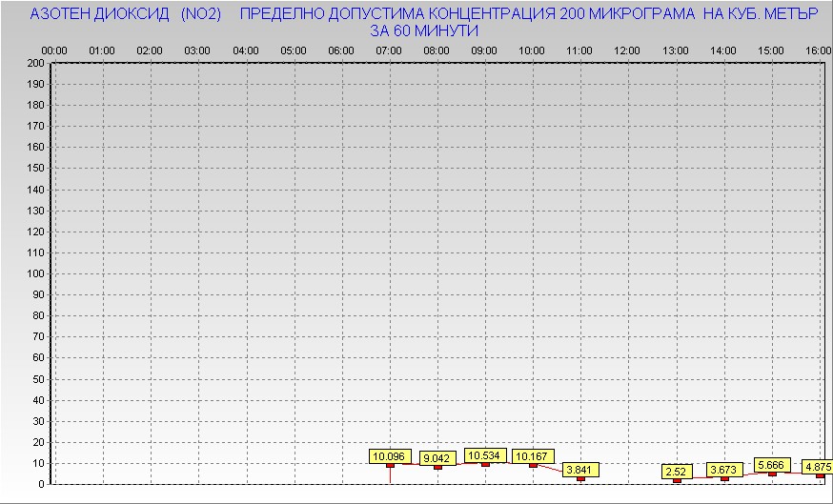The width and height of the screenshot is (833, 504).
Task: Click the 200 value on vertical axis
Action: tap(36, 63)
